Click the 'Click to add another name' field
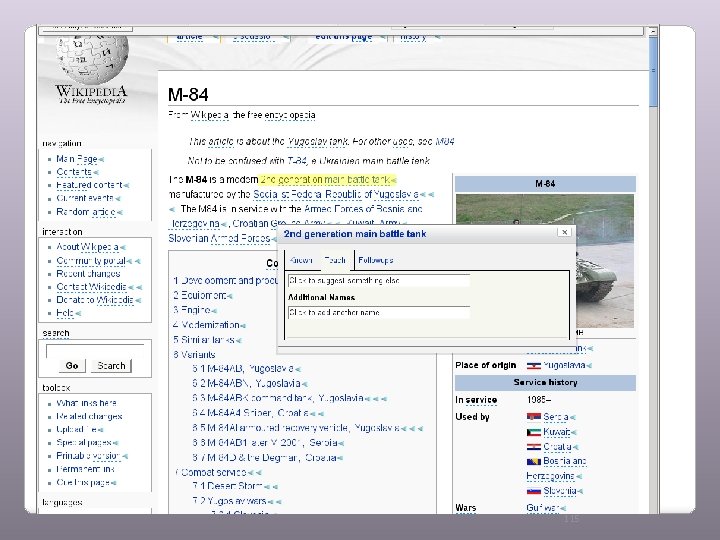 379,313
